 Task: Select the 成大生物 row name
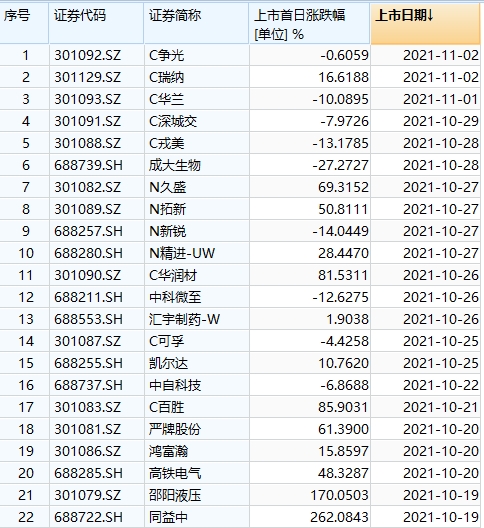pyautogui.click(x=196, y=165)
